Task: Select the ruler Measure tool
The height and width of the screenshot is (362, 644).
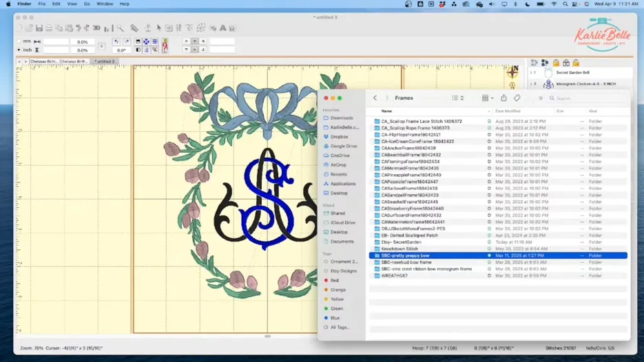Action: pyautogui.click(x=134, y=28)
